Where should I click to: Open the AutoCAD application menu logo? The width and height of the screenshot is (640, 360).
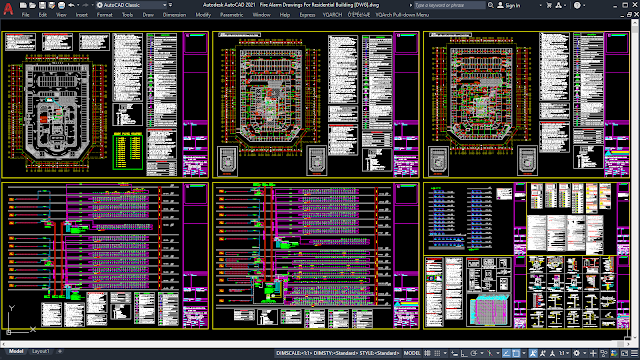[8, 8]
